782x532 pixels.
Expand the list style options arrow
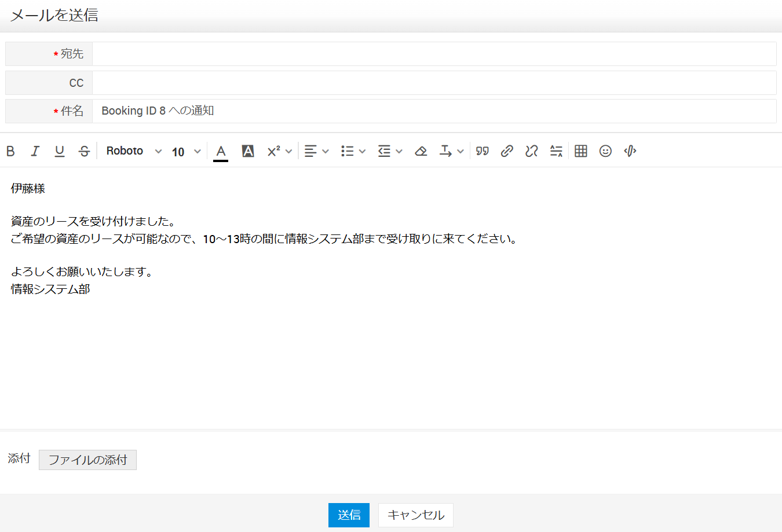tap(362, 152)
